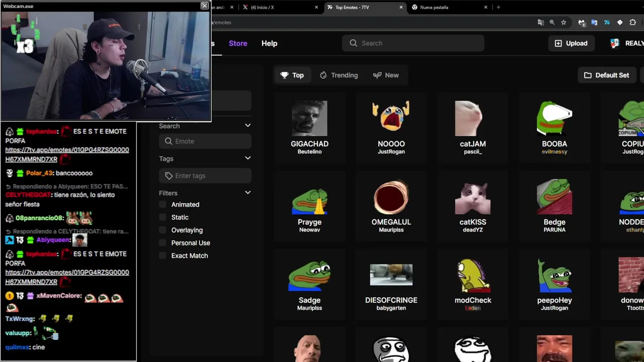
Task: Click the translate page icon in address bar
Action: tap(541, 22)
